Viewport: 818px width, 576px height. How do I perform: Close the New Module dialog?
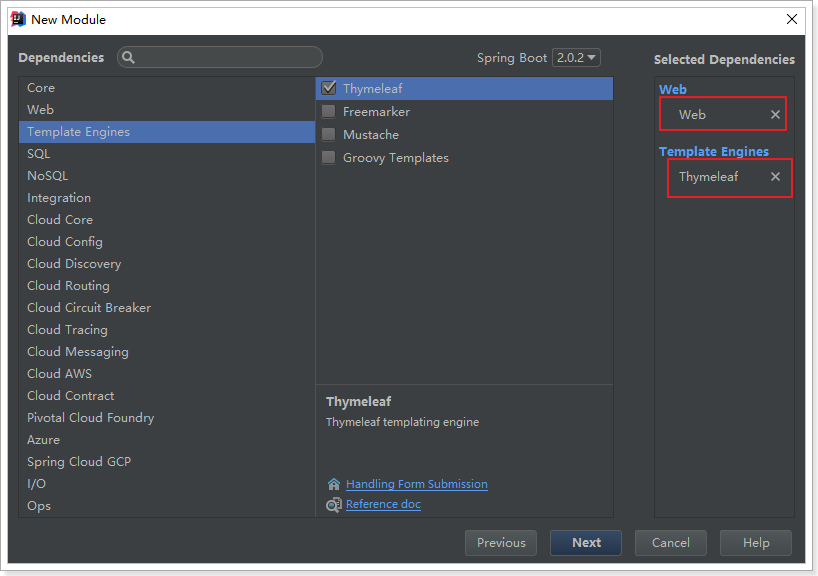point(792,19)
